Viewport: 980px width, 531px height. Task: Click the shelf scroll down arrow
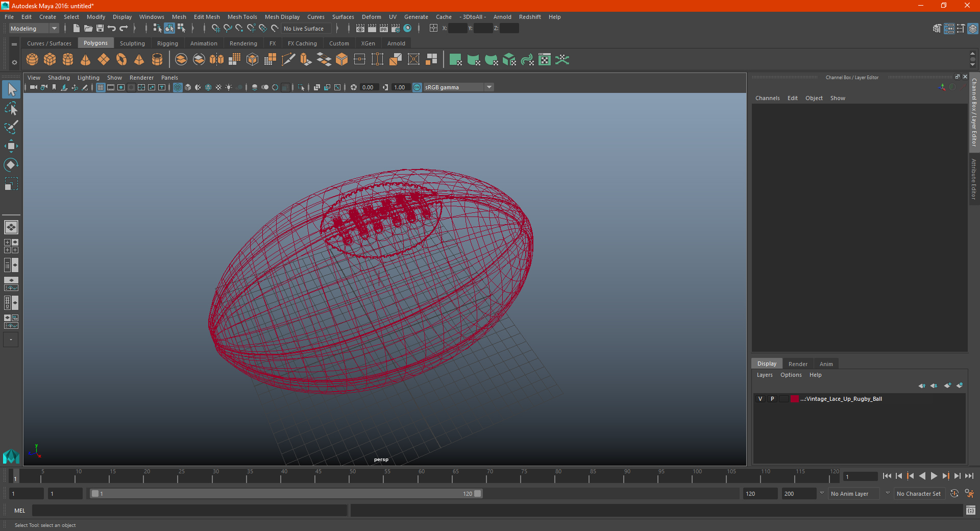(x=972, y=65)
